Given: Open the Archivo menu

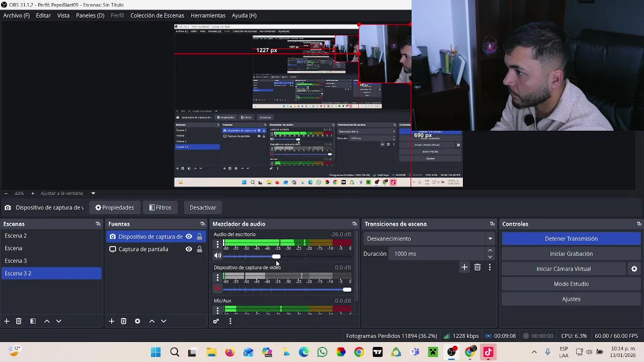Looking at the screenshot, I should (17, 16).
